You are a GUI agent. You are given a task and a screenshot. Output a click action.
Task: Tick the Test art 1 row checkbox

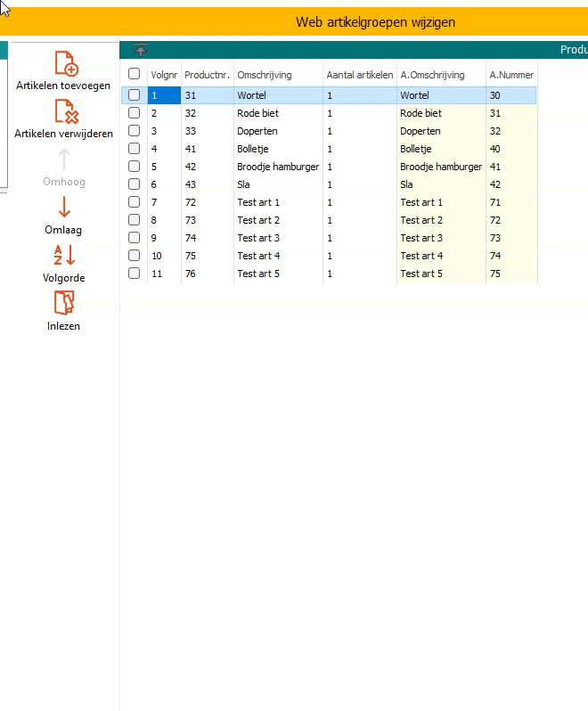(134, 201)
